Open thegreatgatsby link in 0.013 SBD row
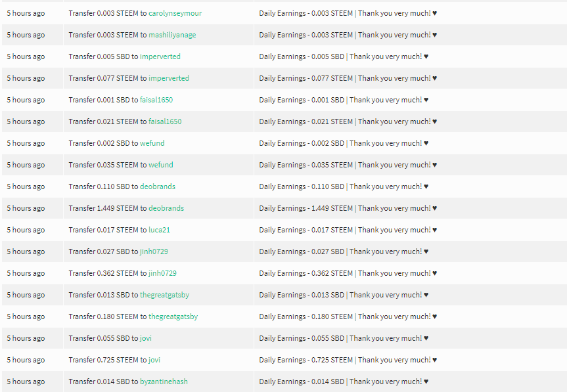Screen dimensions: 567x392 pyautogui.click(x=164, y=295)
